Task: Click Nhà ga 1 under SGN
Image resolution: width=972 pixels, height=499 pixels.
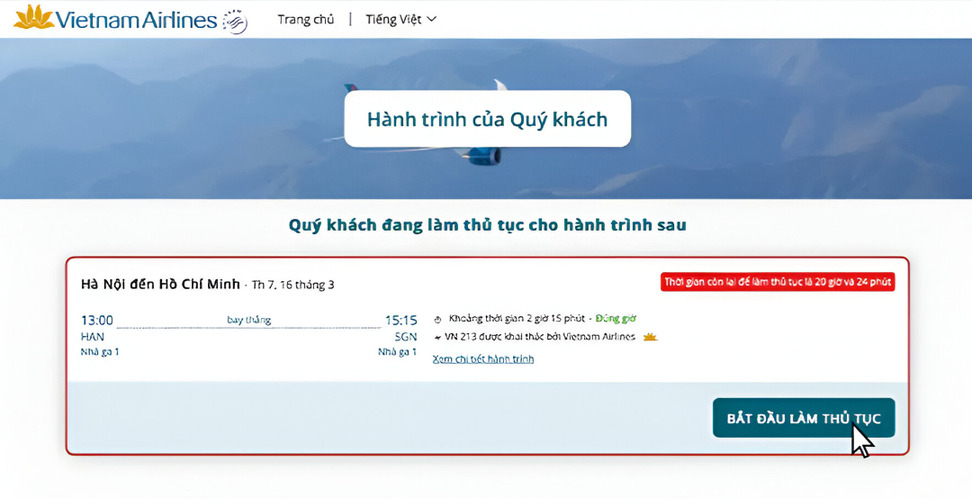Action: coord(397,352)
